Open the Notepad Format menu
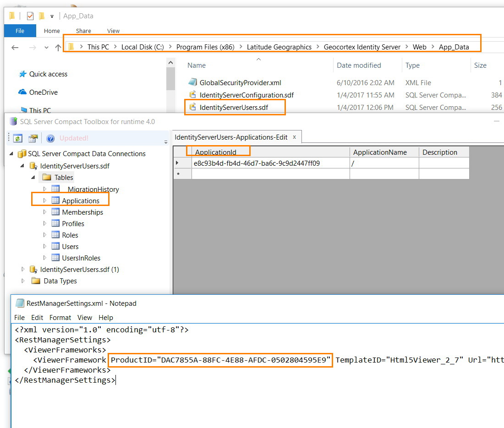 coord(60,318)
